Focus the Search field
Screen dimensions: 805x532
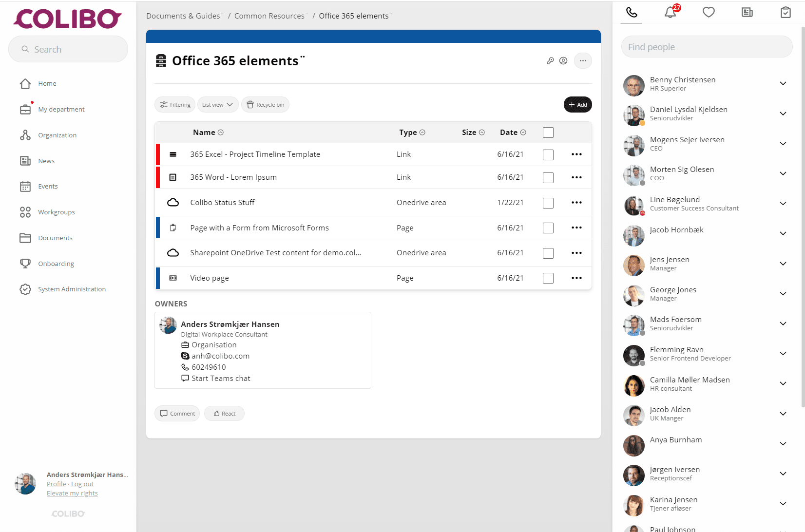click(x=68, y=49)
